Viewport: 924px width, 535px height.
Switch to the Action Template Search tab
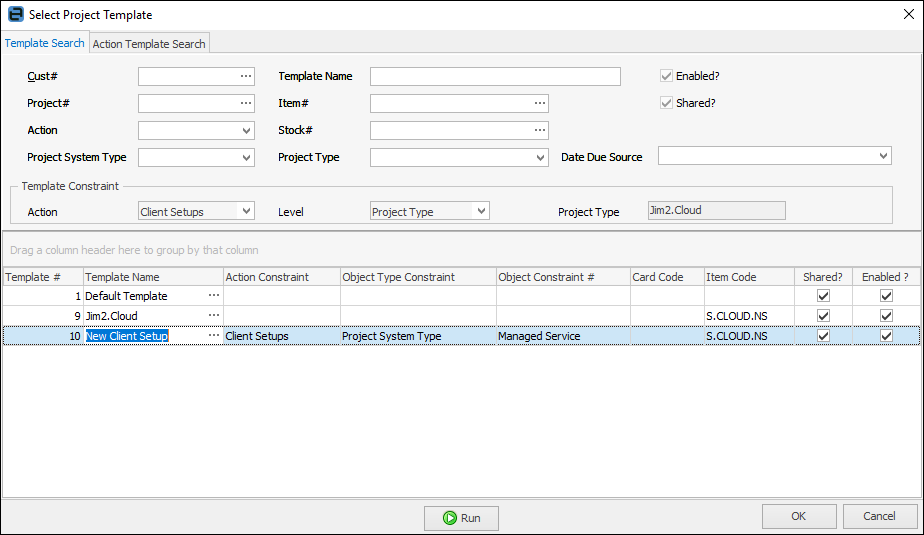[x=149, y=44]
